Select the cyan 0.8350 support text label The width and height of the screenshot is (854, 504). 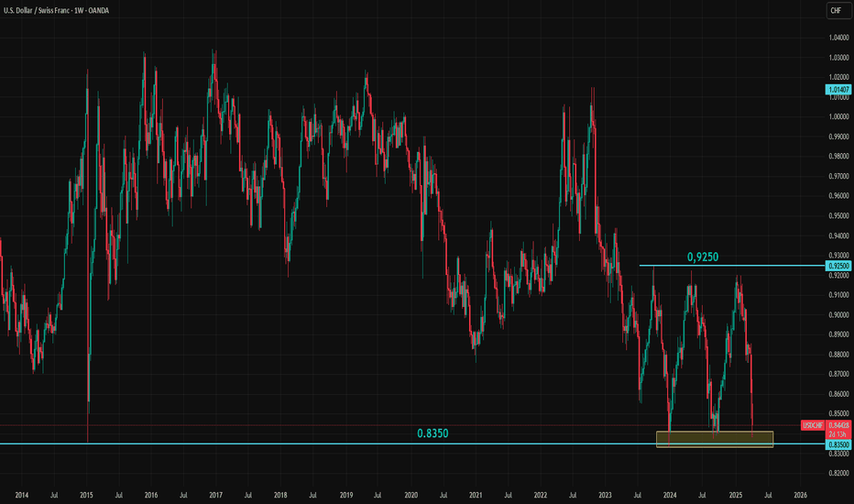[x=432, y=433]
